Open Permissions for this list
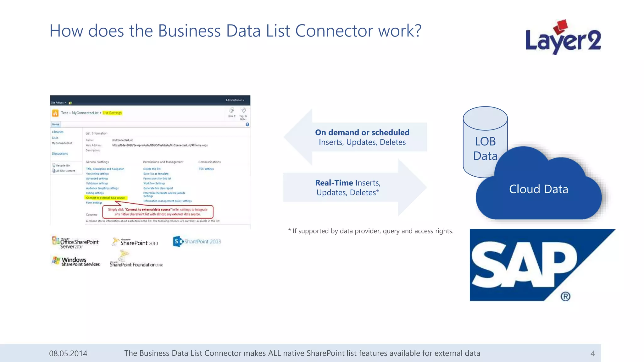The height and width of the screenshot is (362, 644). [x=157, y=178]
